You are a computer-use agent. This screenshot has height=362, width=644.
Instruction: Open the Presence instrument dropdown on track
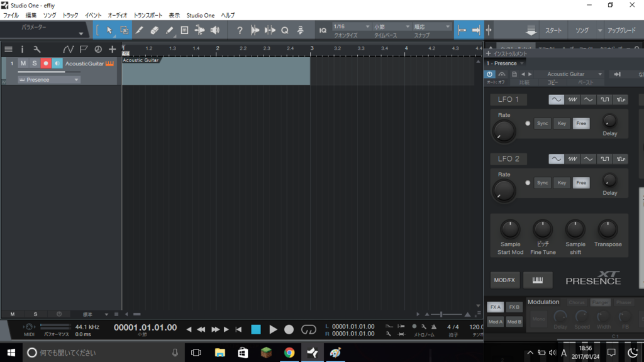pos(48,80)
